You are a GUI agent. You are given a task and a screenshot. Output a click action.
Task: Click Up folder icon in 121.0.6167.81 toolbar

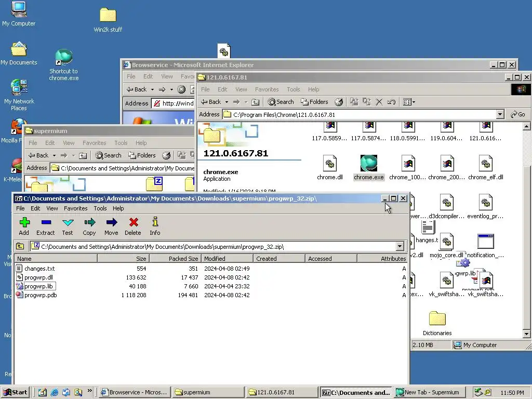coord(255,102)
